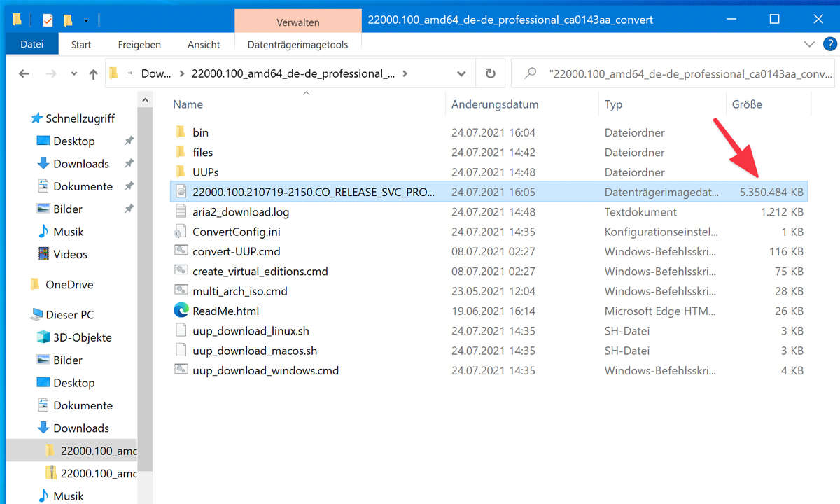
Task: Select the ReadMe.html Edge icon
Action: pyautogui.click(x=181, y=310)
